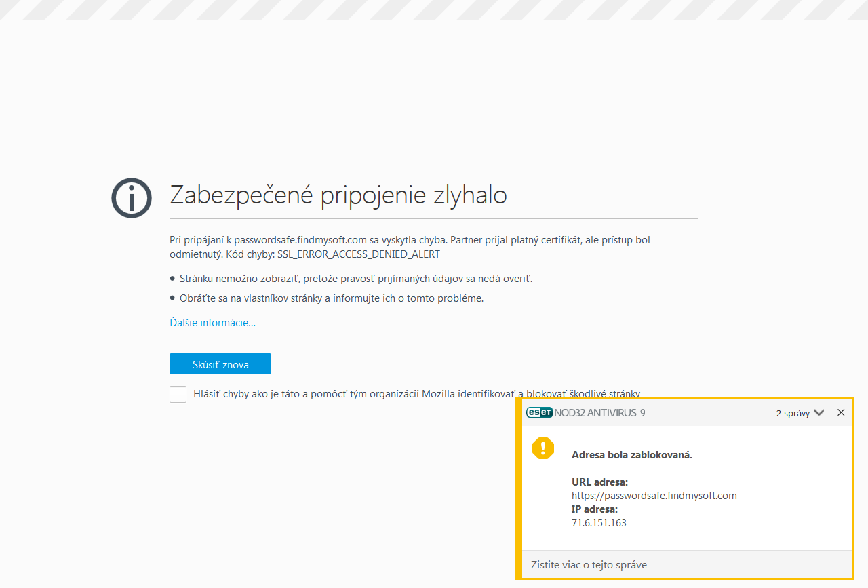
Task: Click the "URL adresa:" label
Action: pos(599,482)
